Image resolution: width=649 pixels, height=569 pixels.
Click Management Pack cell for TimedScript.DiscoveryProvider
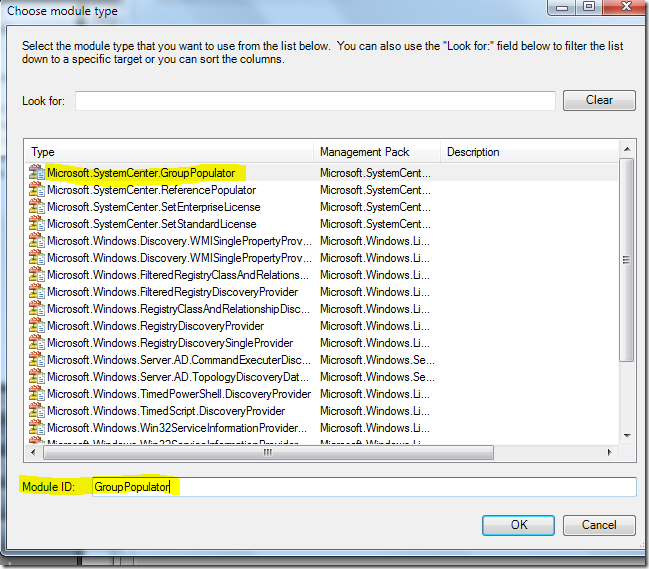pyautogui.click(x=375, y=411)
